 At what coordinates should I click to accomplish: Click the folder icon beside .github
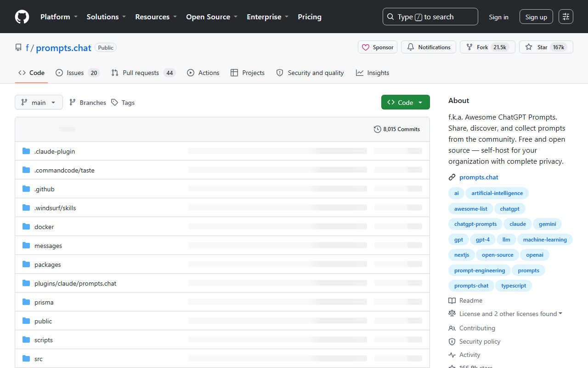coord(26,189)
